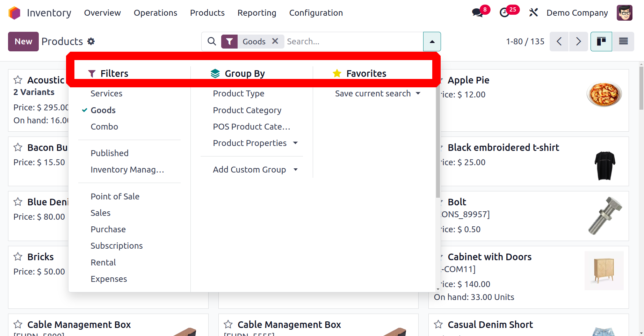Screen dimensions: 644x336
Task: Switch to kanban view
Action: click(601, 42)
